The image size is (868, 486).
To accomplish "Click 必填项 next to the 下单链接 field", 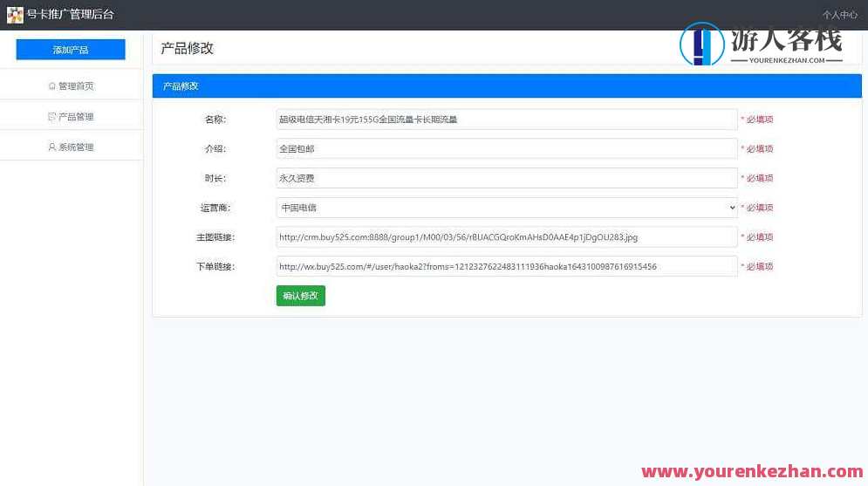I will click(760, 266).
